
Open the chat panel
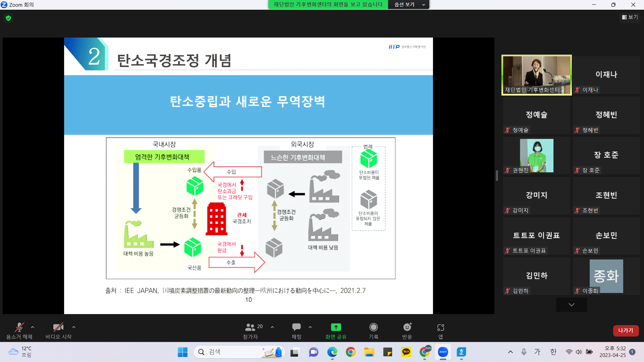297,330
